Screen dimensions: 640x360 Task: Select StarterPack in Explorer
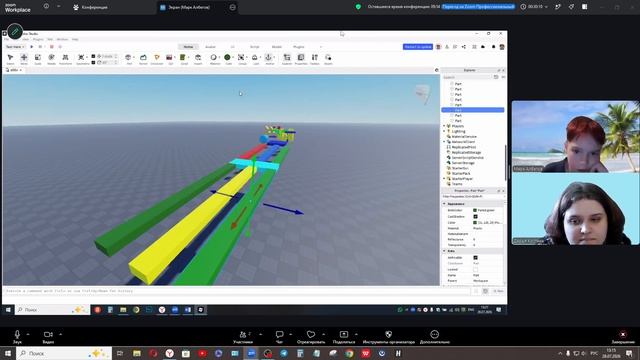coord(461,173)
